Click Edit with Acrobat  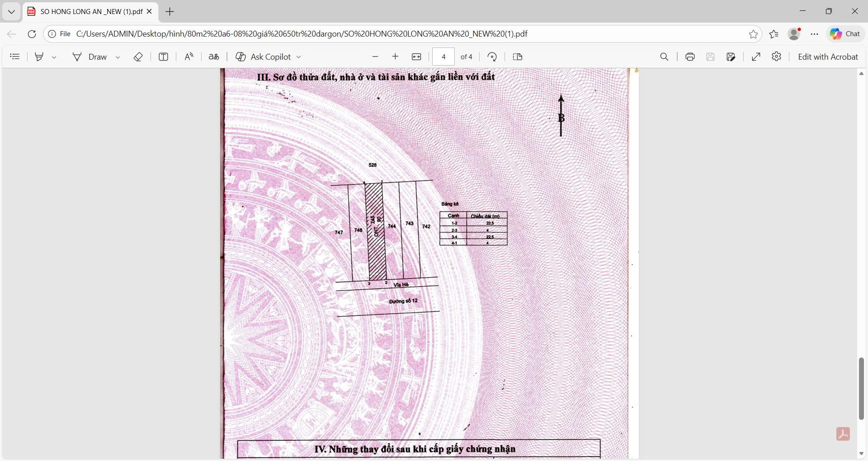pyautogui.click(x=828, y=57)
